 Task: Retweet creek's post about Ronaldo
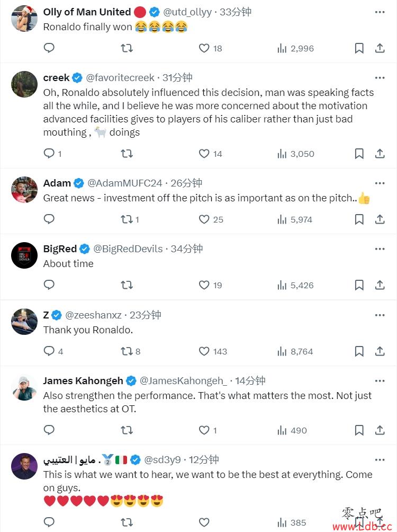click(x=127, y=154)
